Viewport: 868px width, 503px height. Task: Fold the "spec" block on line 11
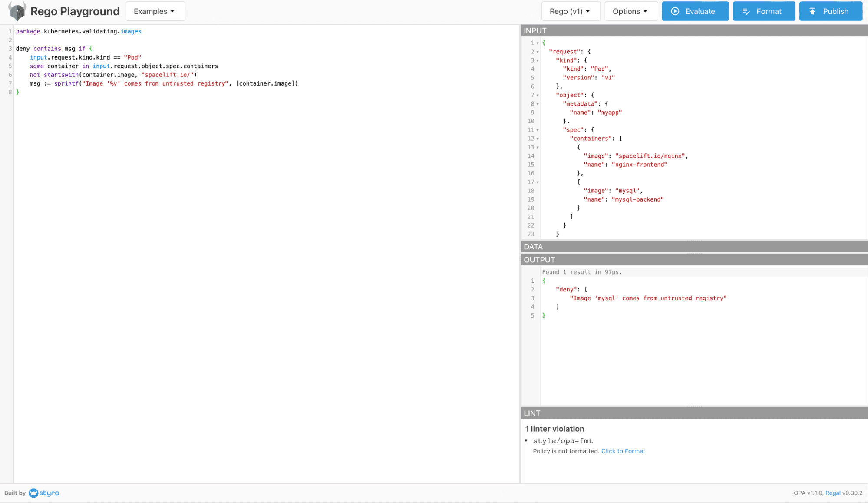click(x=538, y=130)
